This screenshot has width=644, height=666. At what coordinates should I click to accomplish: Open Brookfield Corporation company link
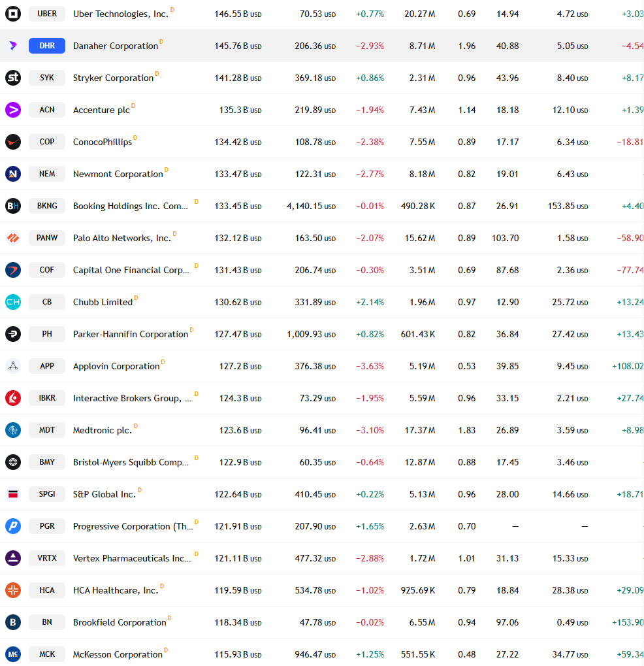(120, 623)
